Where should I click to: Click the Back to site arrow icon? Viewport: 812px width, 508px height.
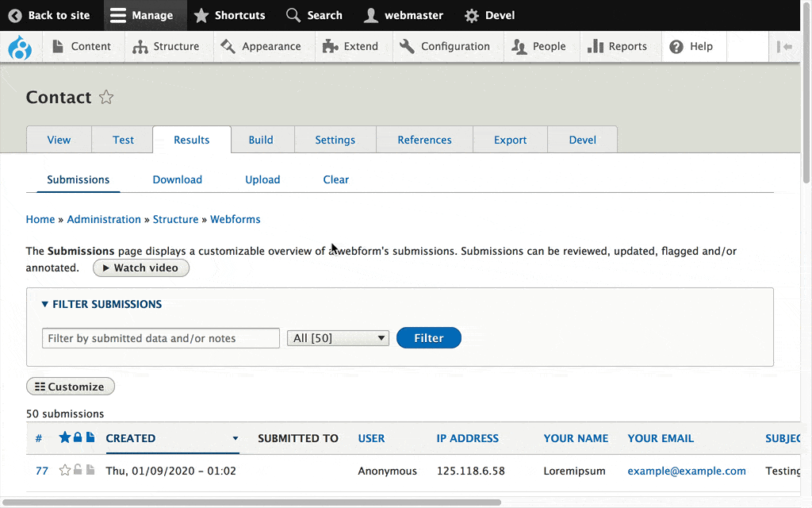click(x=15, y=16)
